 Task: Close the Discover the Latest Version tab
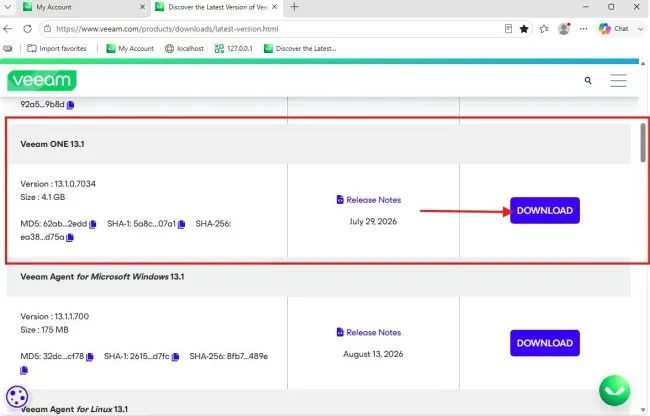pos(274,7)
